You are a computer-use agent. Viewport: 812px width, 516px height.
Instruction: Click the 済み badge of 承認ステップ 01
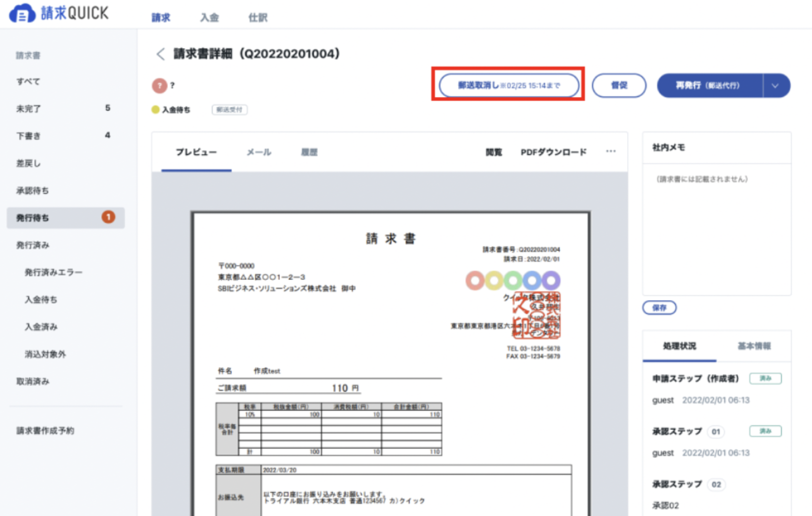click(765, 431)
